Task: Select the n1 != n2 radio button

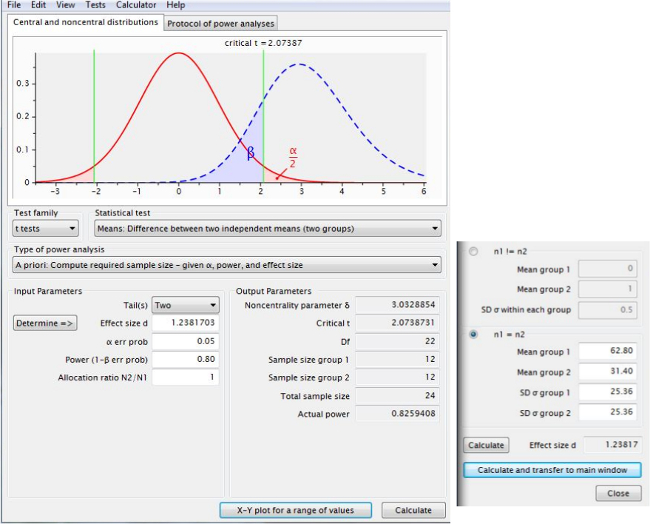Action: [473, 251]
